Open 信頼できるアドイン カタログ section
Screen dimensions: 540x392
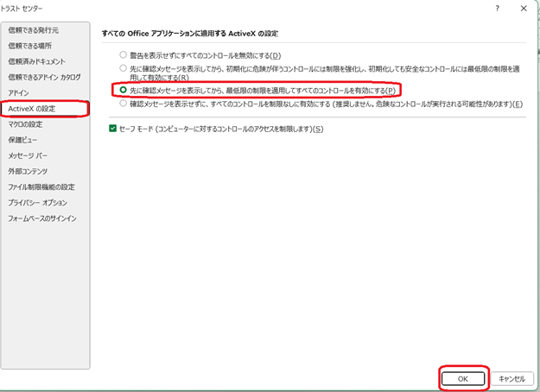coord(44,77)
